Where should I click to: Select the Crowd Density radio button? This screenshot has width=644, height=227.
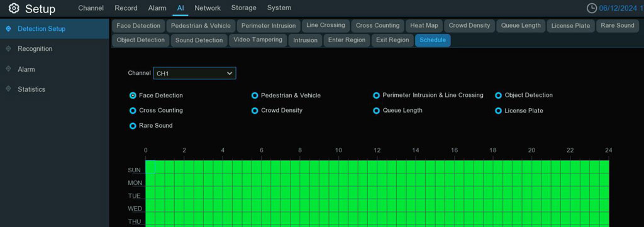255,111
